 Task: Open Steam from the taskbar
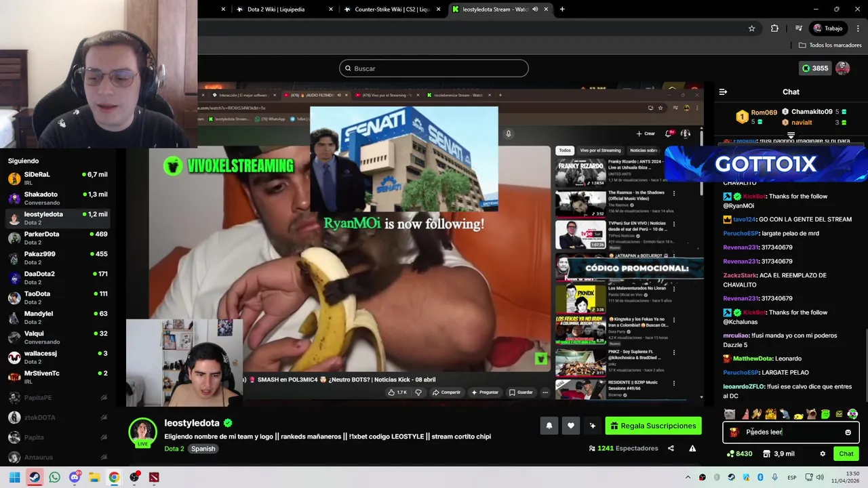35,477
